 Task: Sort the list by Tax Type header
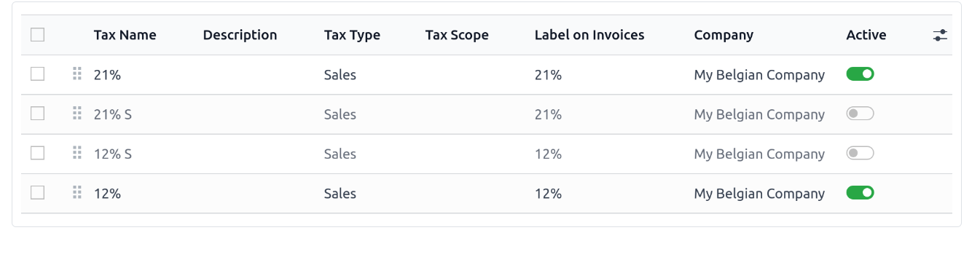(352, 35)
